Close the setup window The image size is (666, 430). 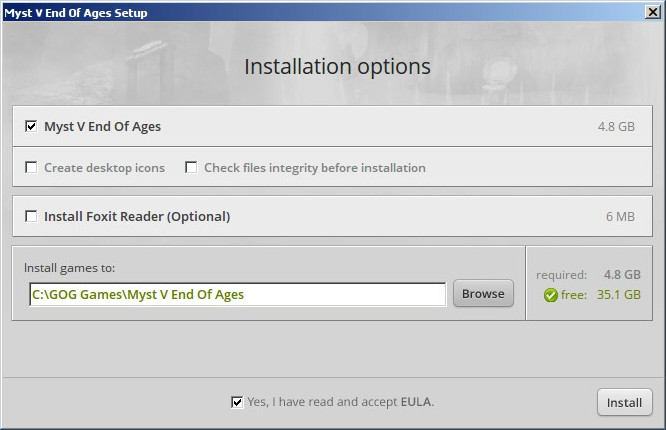pos(652,12)
